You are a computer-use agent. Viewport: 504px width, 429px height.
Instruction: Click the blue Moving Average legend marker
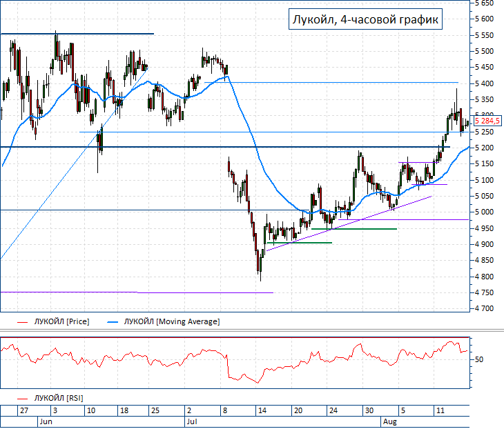pyautogui.click(x=113, y=322)
